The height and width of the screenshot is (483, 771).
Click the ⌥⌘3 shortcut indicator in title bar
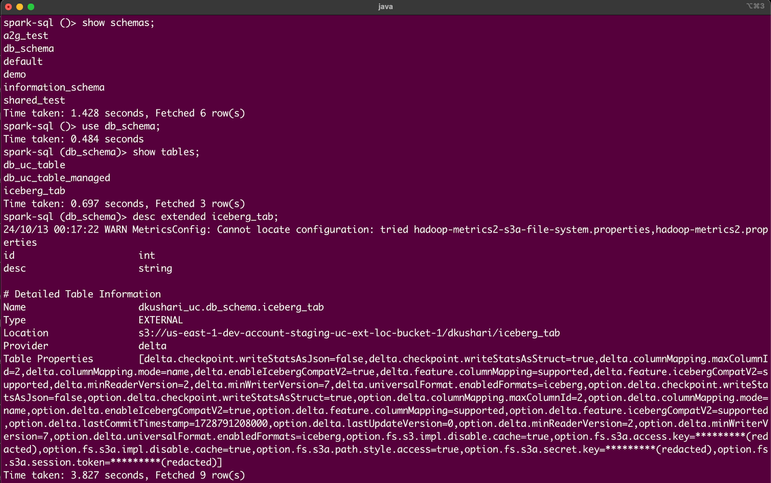[754, 7]
